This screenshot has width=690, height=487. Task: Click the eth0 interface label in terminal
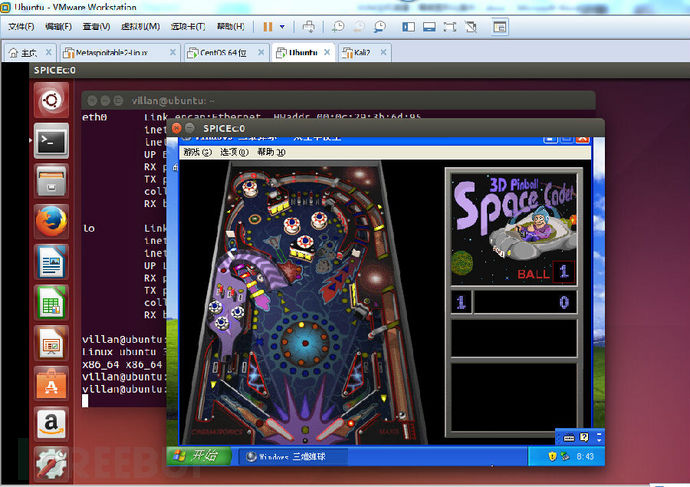click(95, 117)
